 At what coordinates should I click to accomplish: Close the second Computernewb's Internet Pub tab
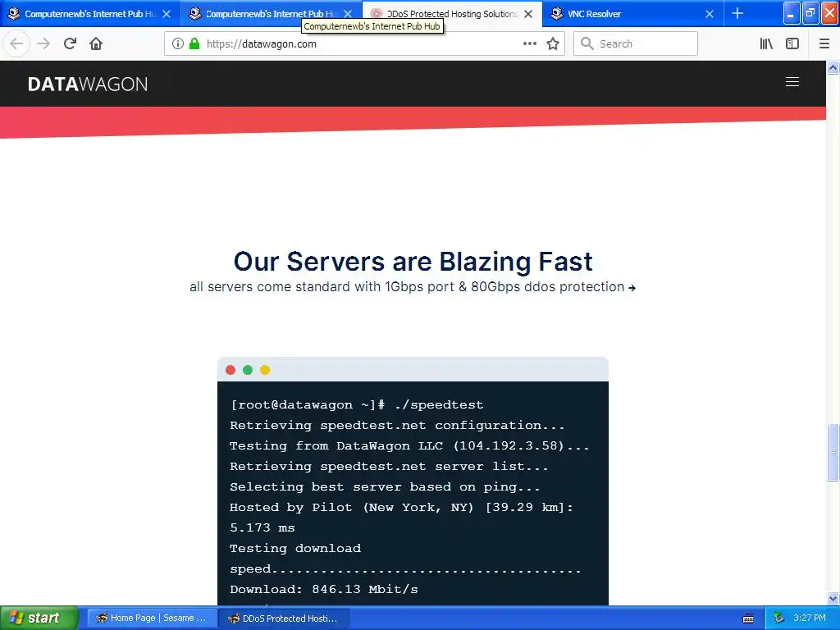tap(348, 14)
